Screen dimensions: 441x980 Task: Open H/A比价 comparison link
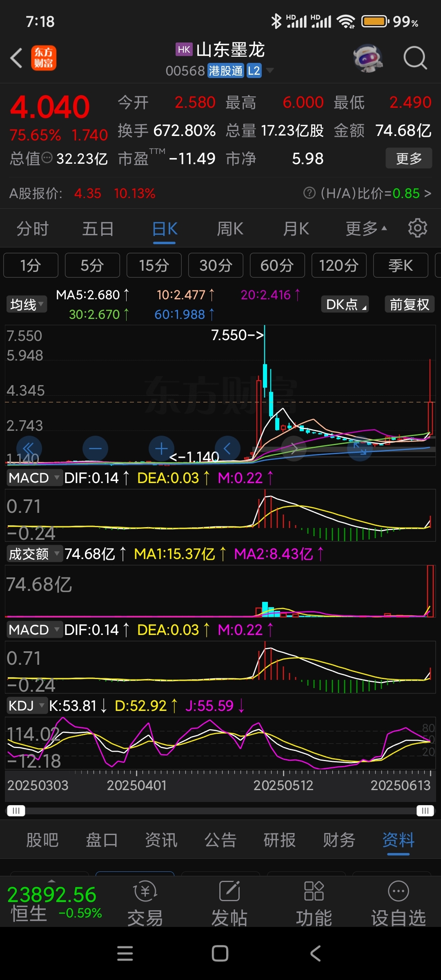pyautogui.click(x=376, y=193)
